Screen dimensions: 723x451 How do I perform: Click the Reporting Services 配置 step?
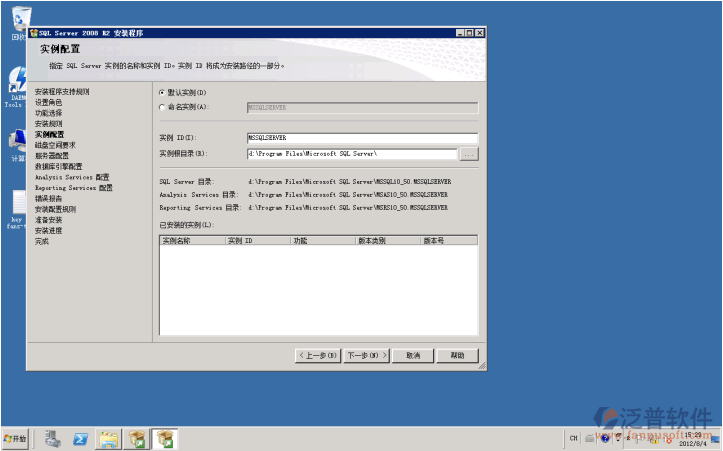(x=74, y=188)
